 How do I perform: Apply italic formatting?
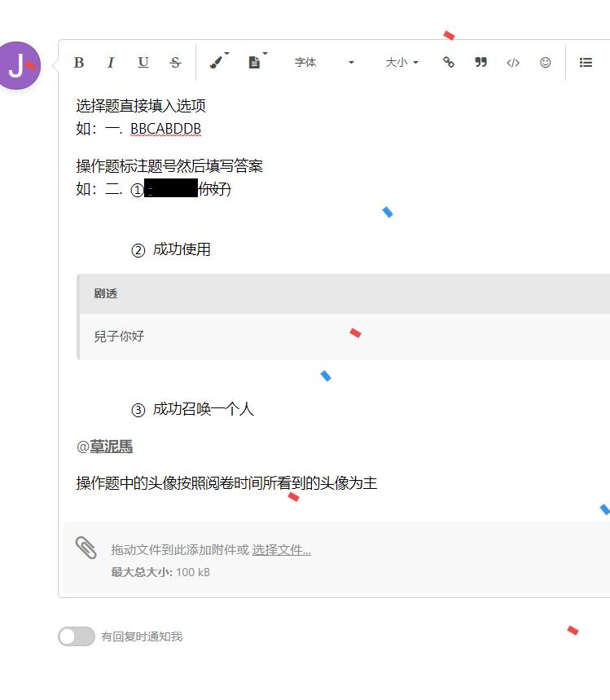[111, 63]
